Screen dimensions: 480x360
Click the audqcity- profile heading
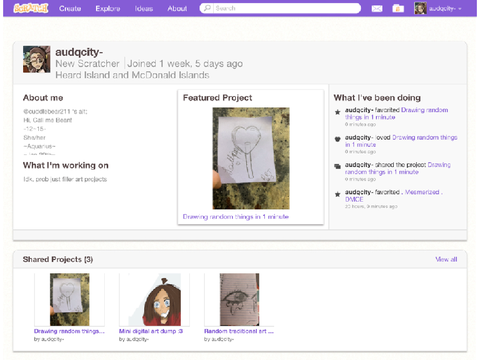point(79,52)
